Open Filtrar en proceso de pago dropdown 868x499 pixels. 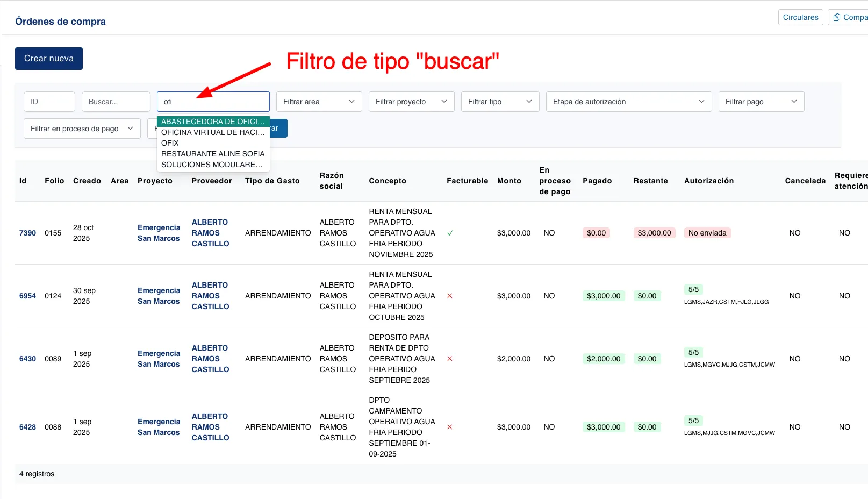[x=82, y=129]
